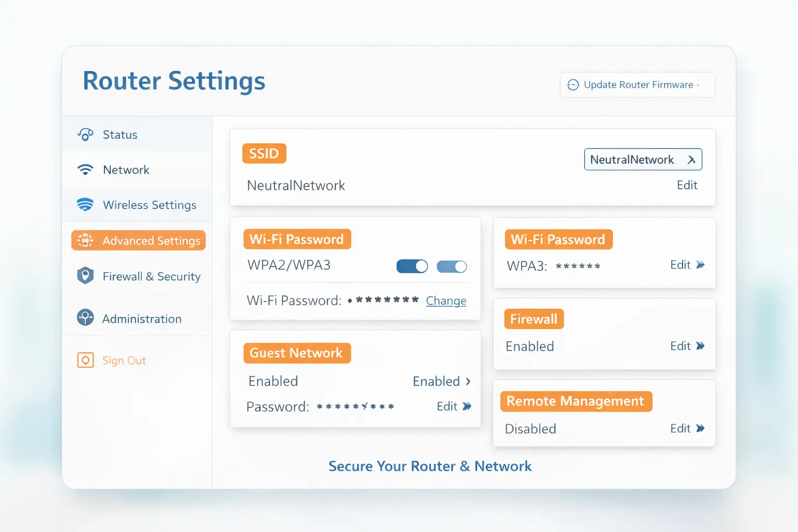Switch to the Network section
This screenshot has height=532, width=798.
pos(126,169)
